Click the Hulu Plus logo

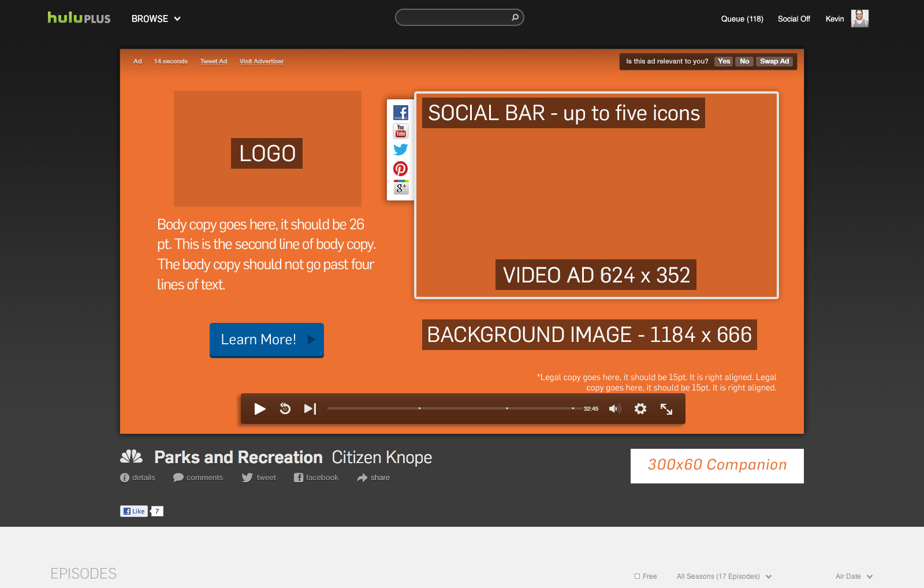coord(79,18)
